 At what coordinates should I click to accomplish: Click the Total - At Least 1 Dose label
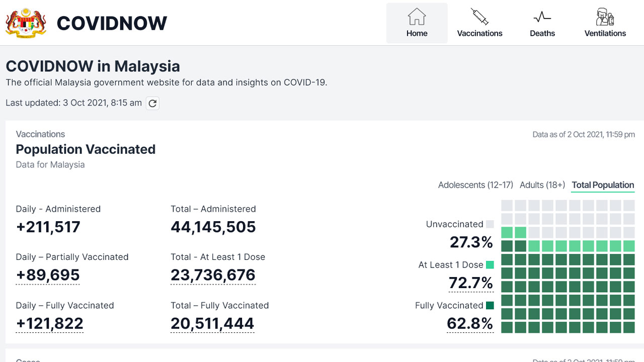218,257
